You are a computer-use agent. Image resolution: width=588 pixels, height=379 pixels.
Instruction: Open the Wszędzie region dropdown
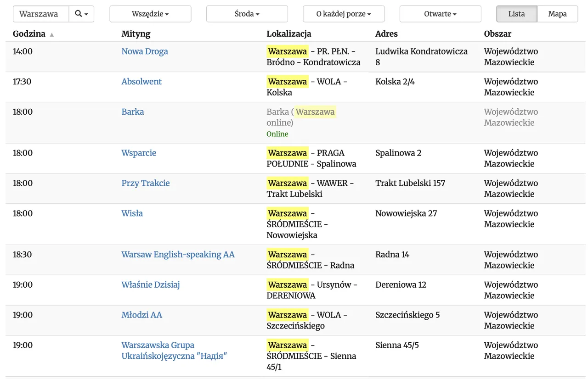tap(150, 14)
